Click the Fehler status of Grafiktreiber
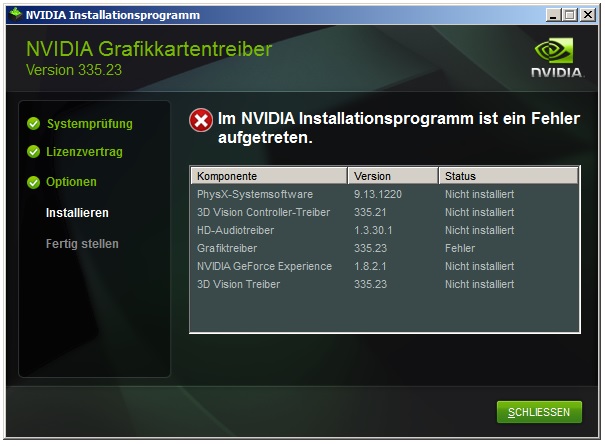Screen dimensions: 605x446 [460, 248]
